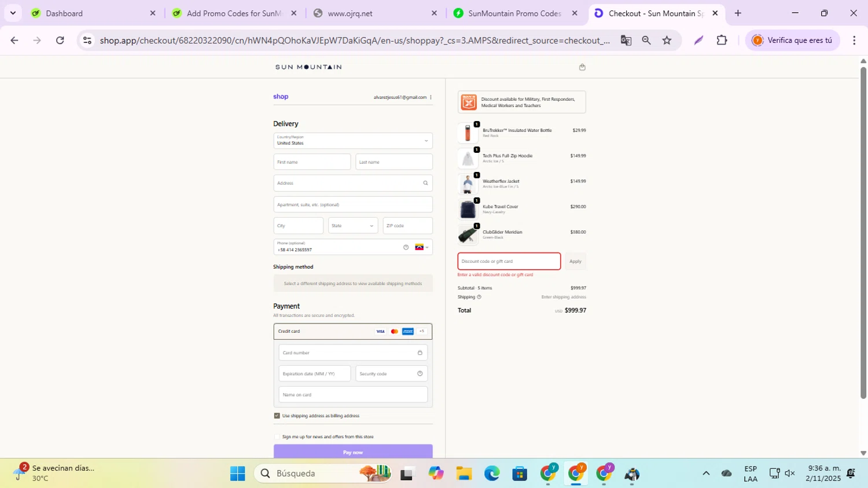The width and height of the screenshot is (868, 488).
Task: Click the card number lock icon
Action: click(420, 353)
